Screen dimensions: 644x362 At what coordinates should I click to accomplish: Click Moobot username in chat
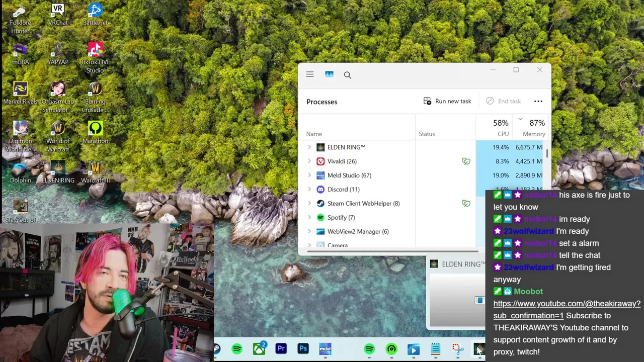pos(528,292)
